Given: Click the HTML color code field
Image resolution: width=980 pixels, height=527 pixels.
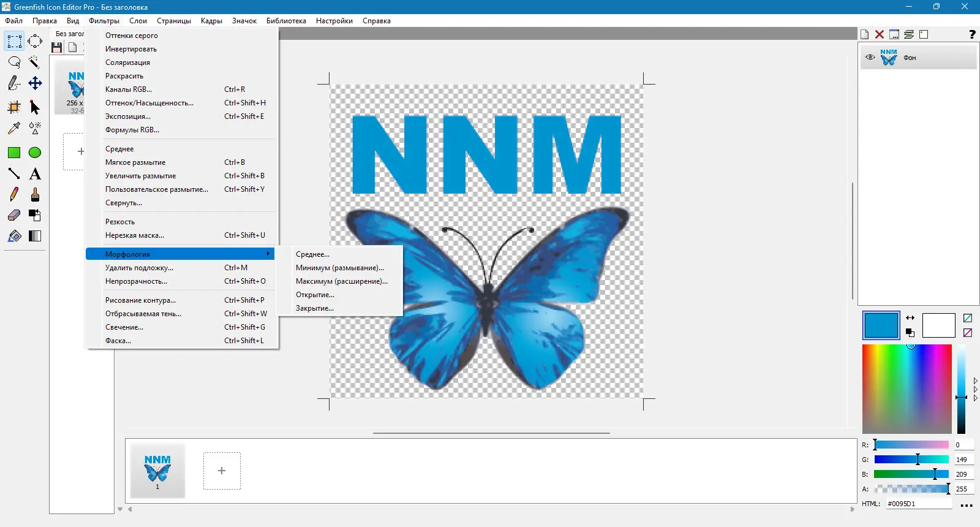Looking at the screenshot, I should 919,504.
